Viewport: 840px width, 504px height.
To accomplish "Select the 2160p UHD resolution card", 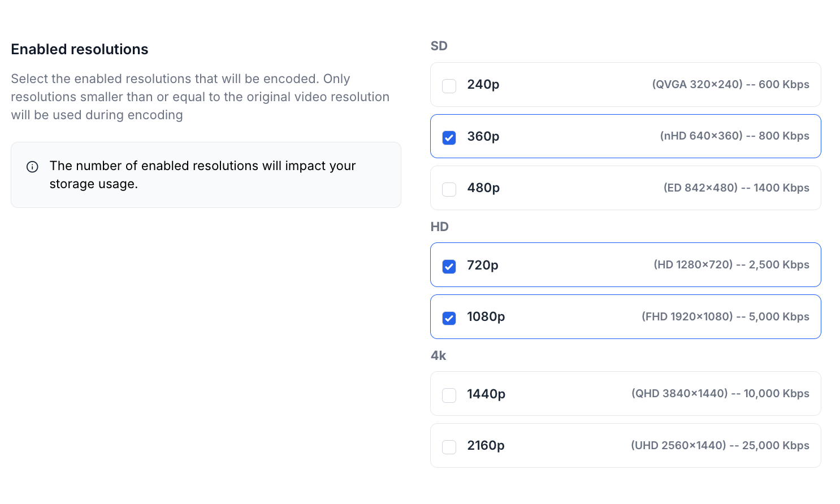I will pyautogui.click(x=626, y=445).
